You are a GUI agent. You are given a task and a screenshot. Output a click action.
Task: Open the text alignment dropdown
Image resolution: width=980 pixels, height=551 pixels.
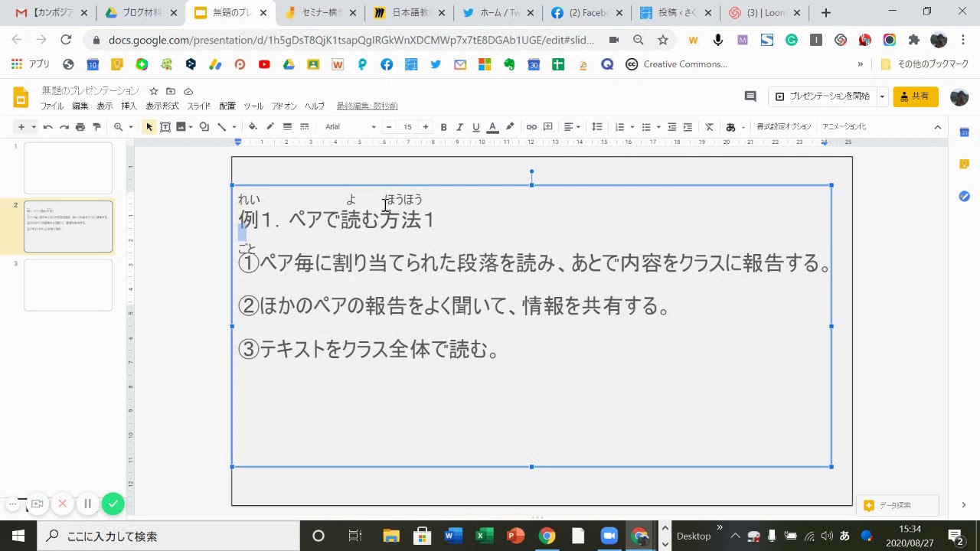[572, 127]
